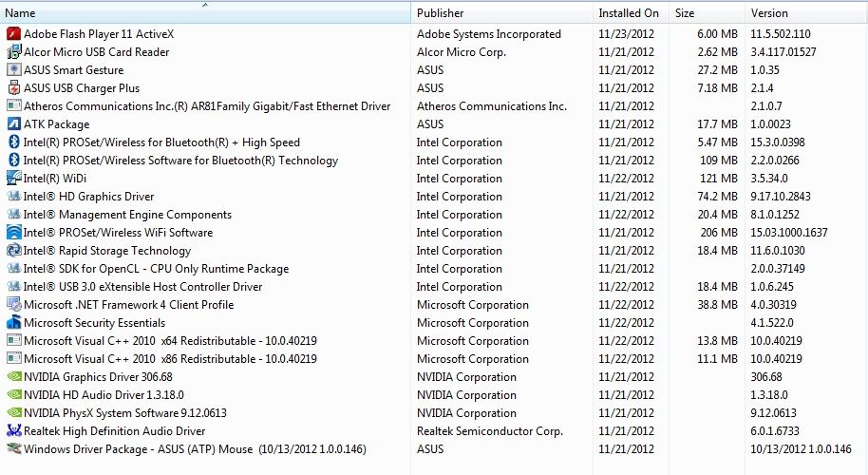Click the Intel Rapid Storage Technology icon

tap(14, 250)
